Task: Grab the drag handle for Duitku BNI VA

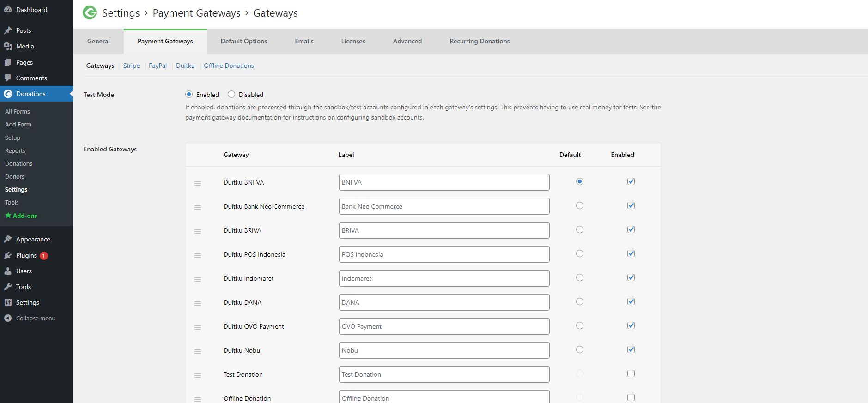Action: click(198, 183)
